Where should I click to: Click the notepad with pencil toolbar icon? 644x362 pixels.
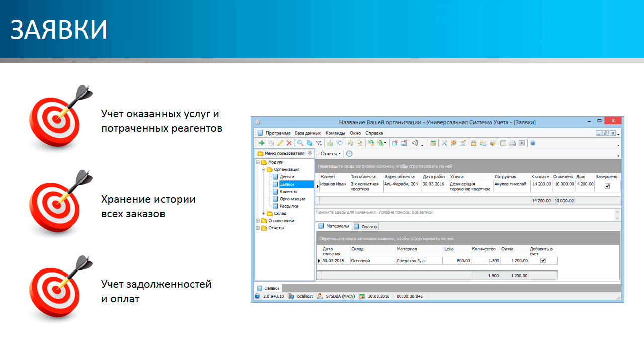[x=463, y=143]
